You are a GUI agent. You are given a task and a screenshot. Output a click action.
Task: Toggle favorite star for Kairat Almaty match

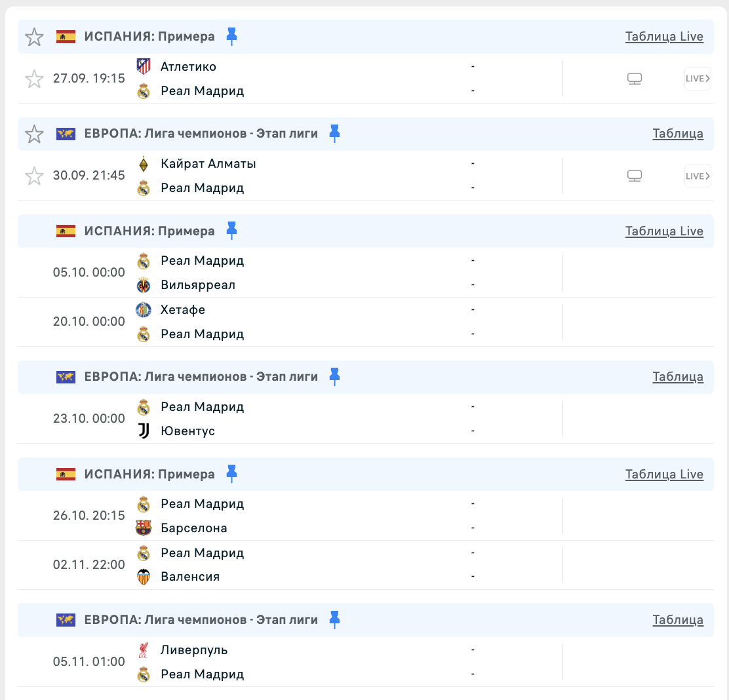(34, 176)
